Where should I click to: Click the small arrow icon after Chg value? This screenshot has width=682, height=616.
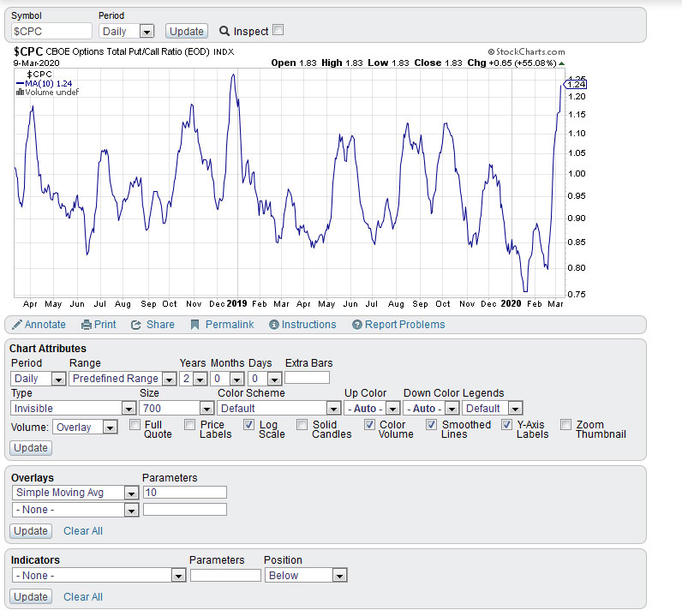pyautogui.click(x=561, y=63)
